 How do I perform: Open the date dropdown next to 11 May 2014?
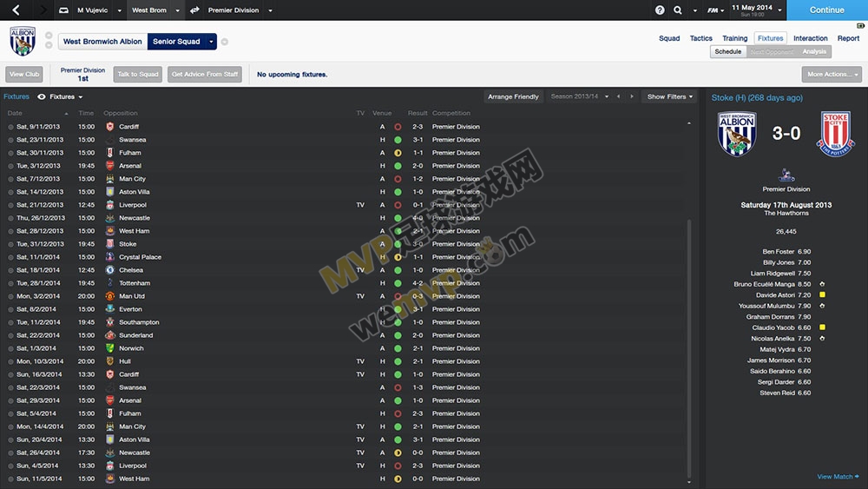pyautogui.click(x=780, y=10)
